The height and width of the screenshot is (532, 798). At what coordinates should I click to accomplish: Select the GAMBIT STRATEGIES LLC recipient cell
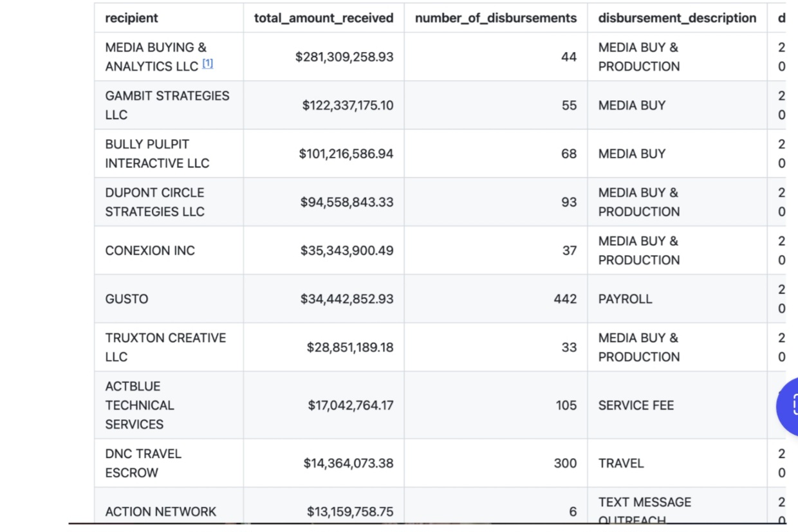click(167, 105)
